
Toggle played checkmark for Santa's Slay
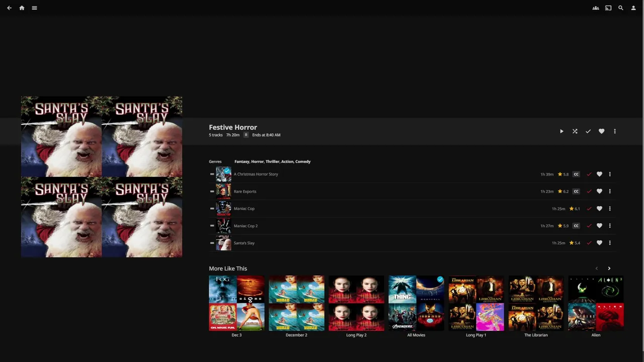[589, 243]
